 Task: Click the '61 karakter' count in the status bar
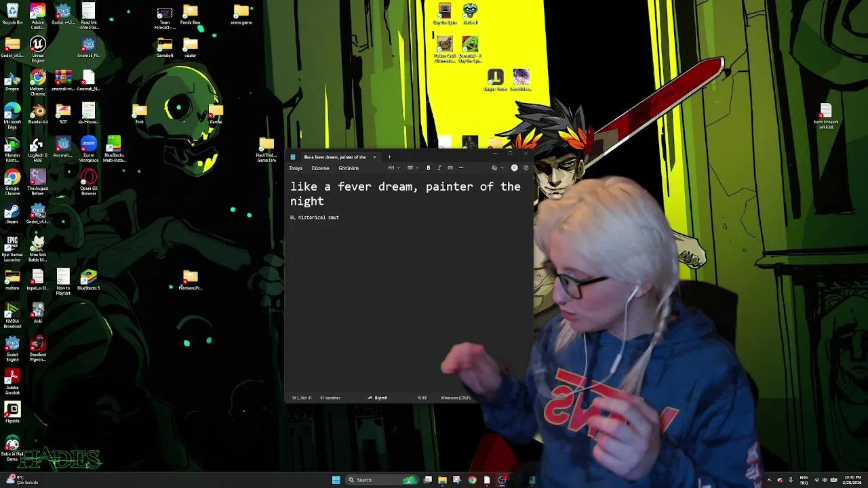(330, 398)
